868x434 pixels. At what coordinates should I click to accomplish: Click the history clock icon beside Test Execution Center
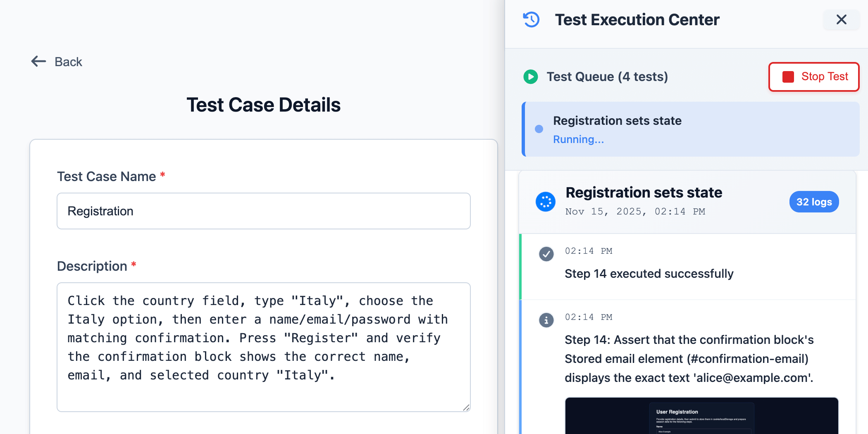(531, 19)
